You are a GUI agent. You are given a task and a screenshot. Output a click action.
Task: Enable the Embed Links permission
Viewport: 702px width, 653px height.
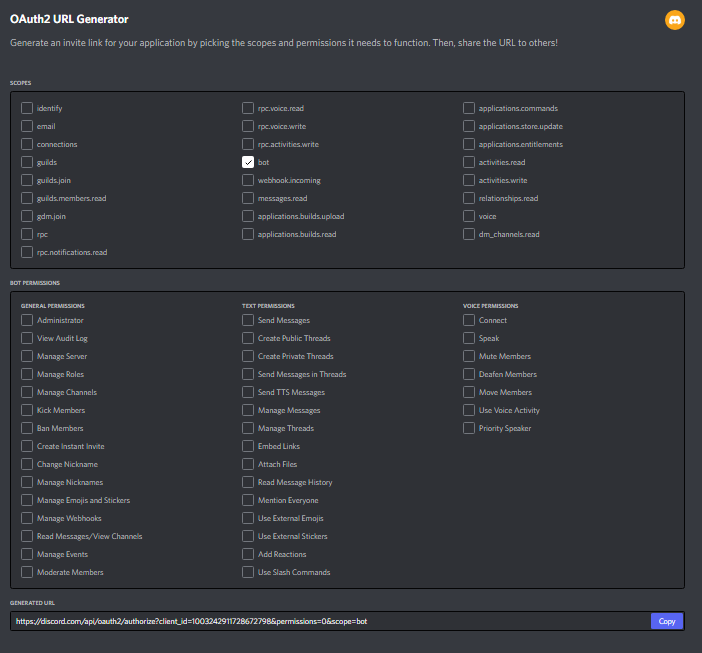point(248,446)
